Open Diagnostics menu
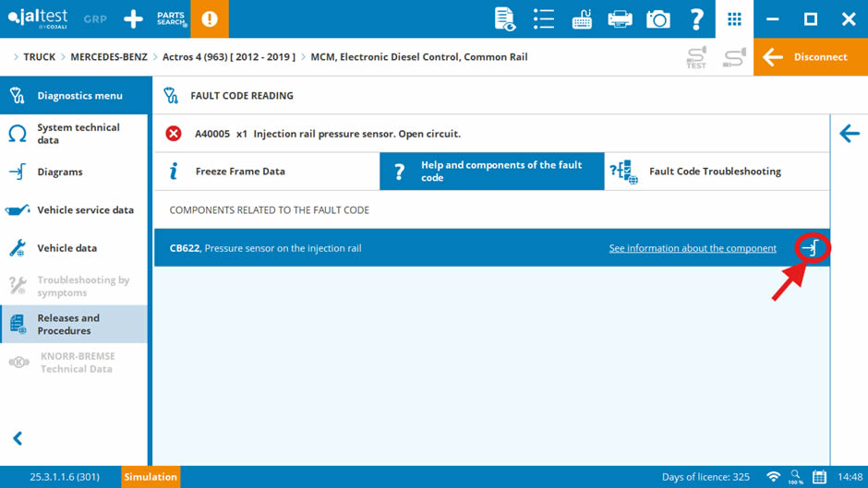Viewport: 868px width, 488px height. (74, 95)
